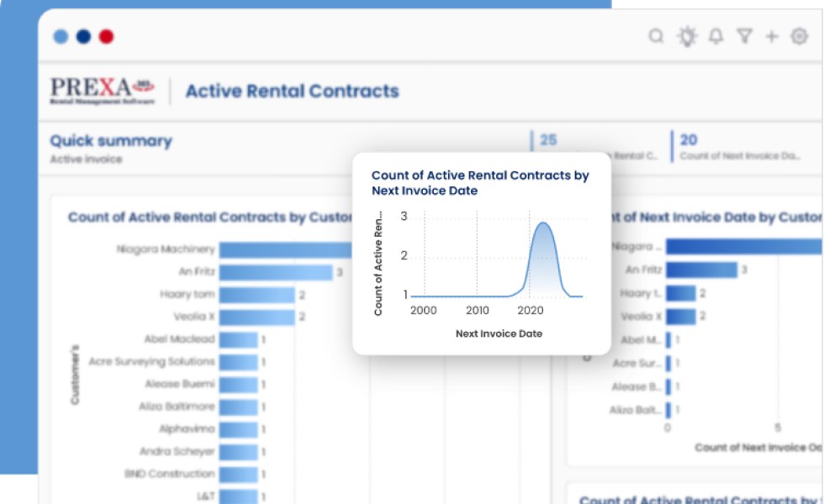Select the Alphavima bar
This screenshot has width=824, height=504.
click(238, 430)
